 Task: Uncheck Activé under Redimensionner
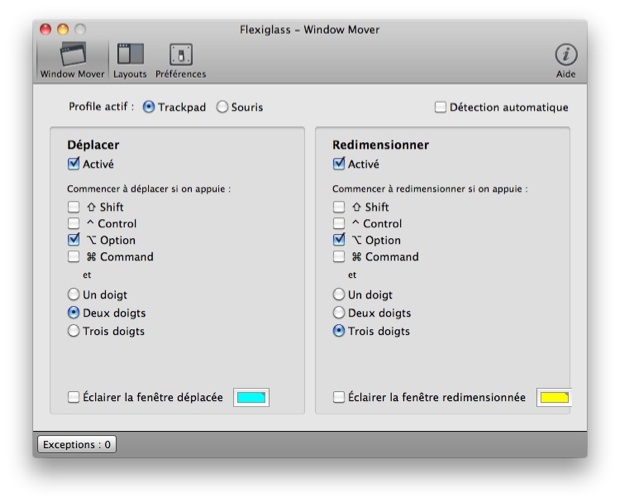339,164
